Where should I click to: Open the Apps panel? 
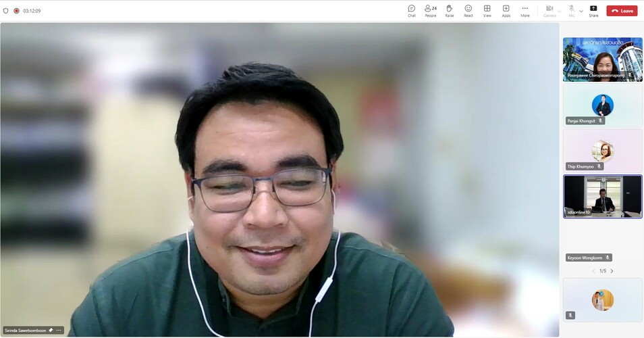tap(506, 10)
